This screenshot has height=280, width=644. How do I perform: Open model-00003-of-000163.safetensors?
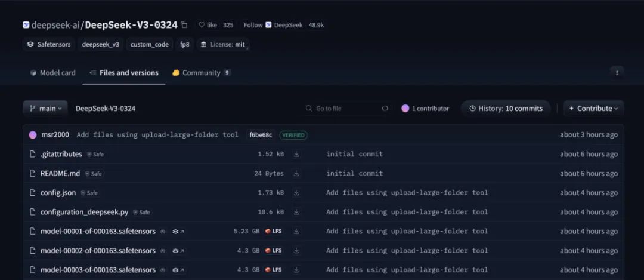(x=98, y=270)
